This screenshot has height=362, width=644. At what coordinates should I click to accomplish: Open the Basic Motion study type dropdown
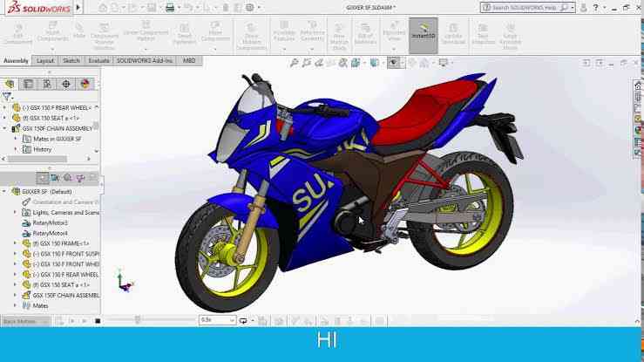click(x=25, y=321)
